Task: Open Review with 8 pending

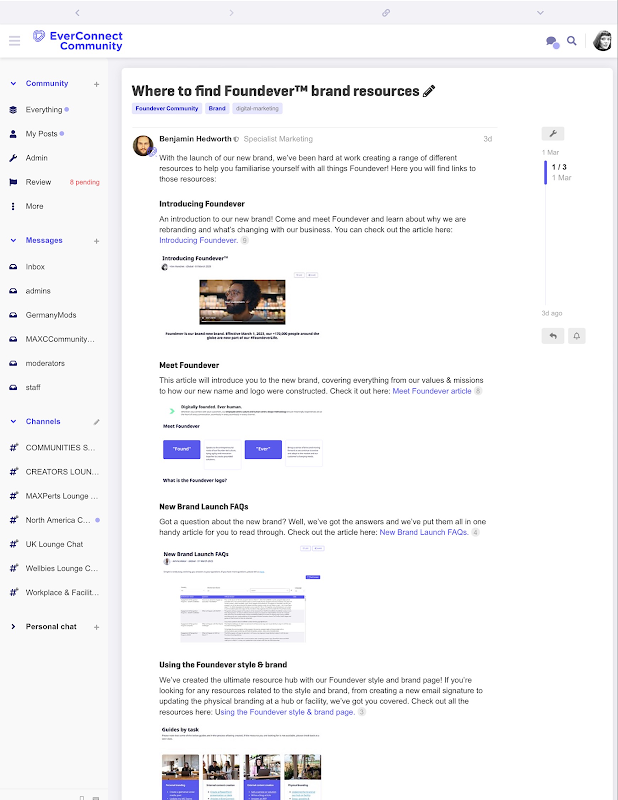Action: (54, 182)
